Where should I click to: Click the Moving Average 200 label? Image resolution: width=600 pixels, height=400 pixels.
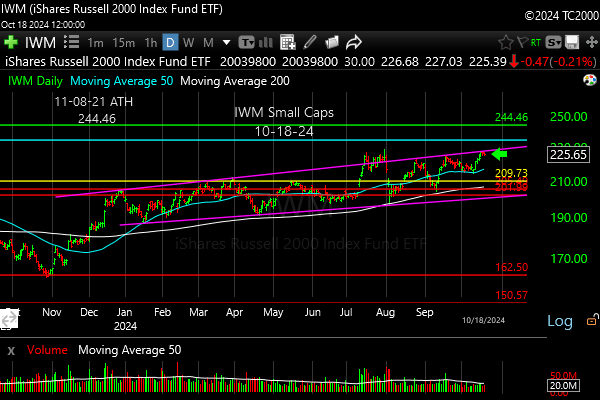235,81
